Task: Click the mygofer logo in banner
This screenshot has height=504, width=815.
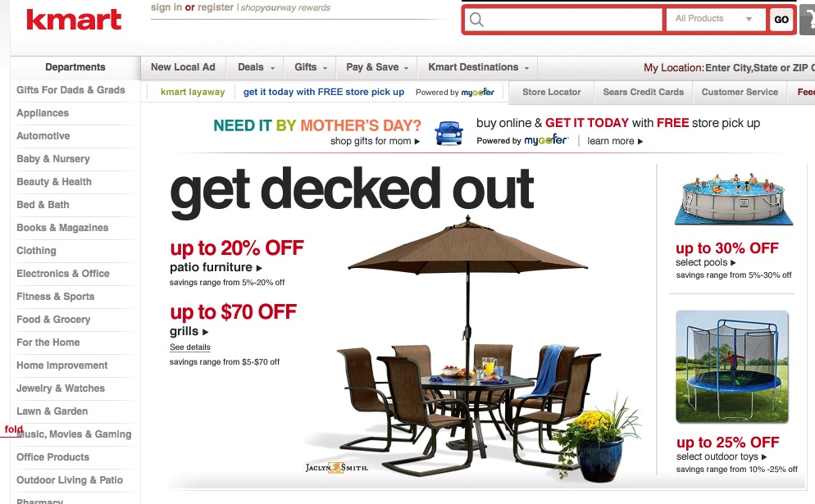Action: coord(545,140)
